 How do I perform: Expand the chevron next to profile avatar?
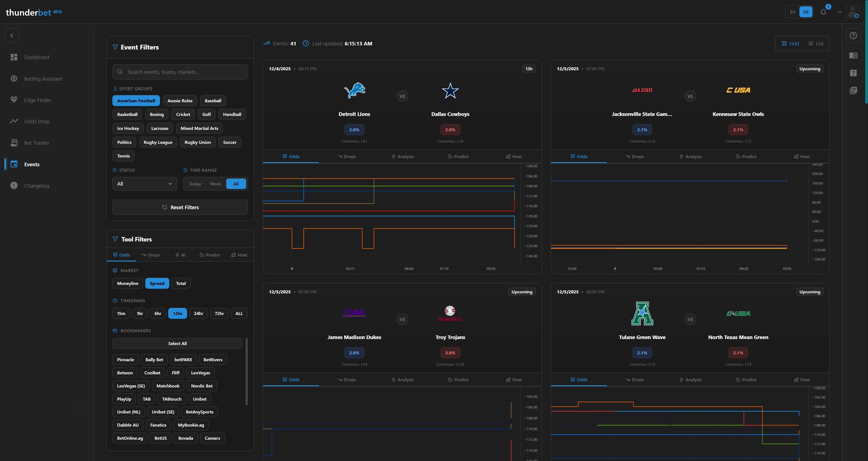pos(840,12)
